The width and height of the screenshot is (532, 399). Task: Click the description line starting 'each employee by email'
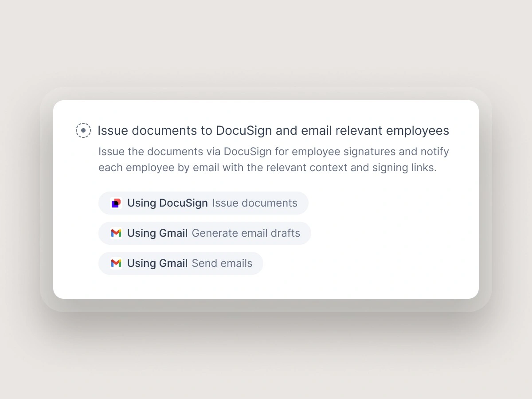[267, 168]
